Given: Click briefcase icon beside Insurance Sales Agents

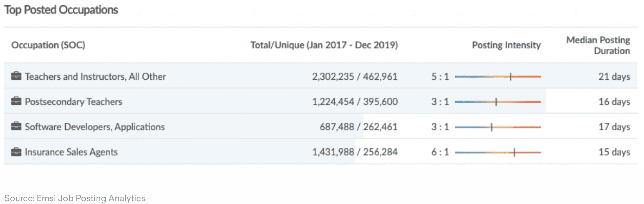Looking at the screenshot, I should (16, 152).
